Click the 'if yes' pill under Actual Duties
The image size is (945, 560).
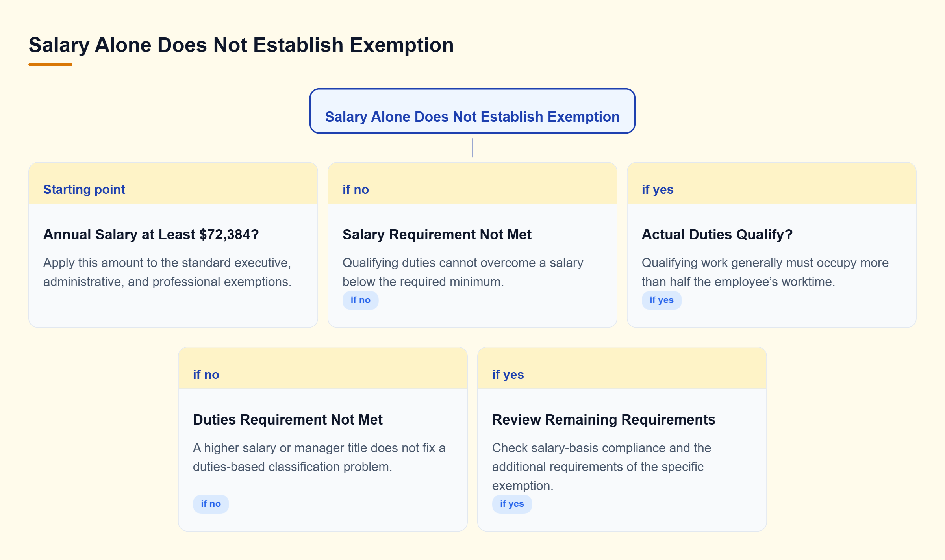[661, 300]
